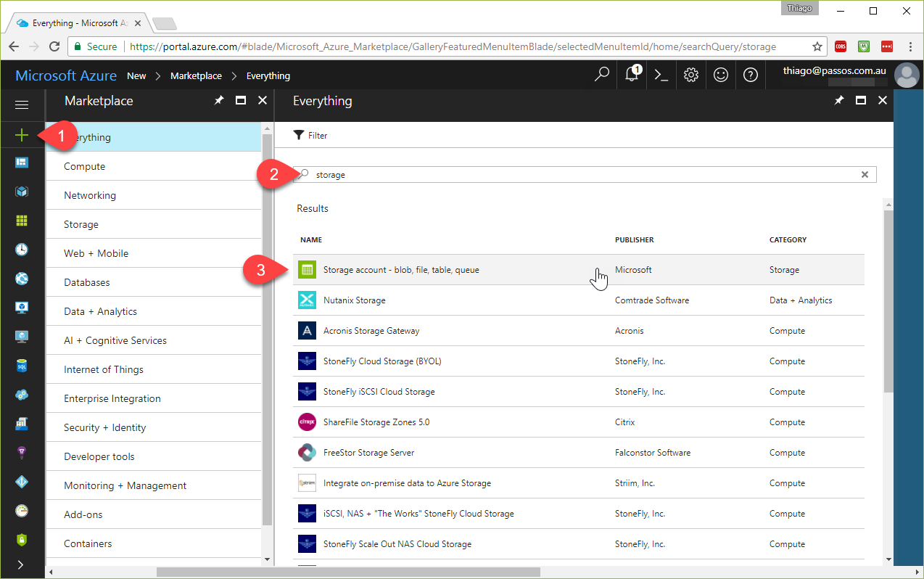Select the Enterprise Integration category
The width and height of the screenshot is (924, 579).
coord(154,398)
